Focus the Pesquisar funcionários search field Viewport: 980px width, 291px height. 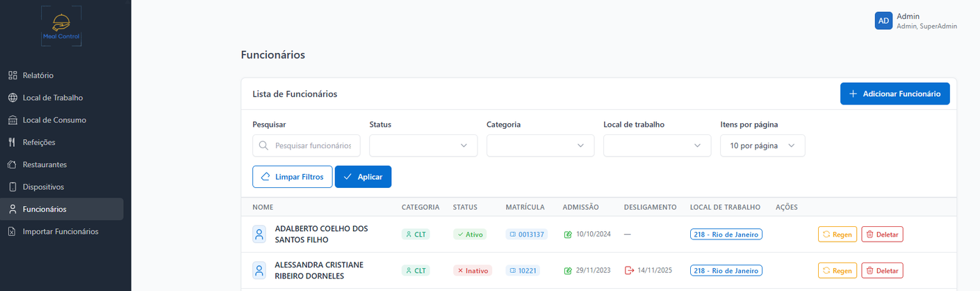[x=313, y=145]
